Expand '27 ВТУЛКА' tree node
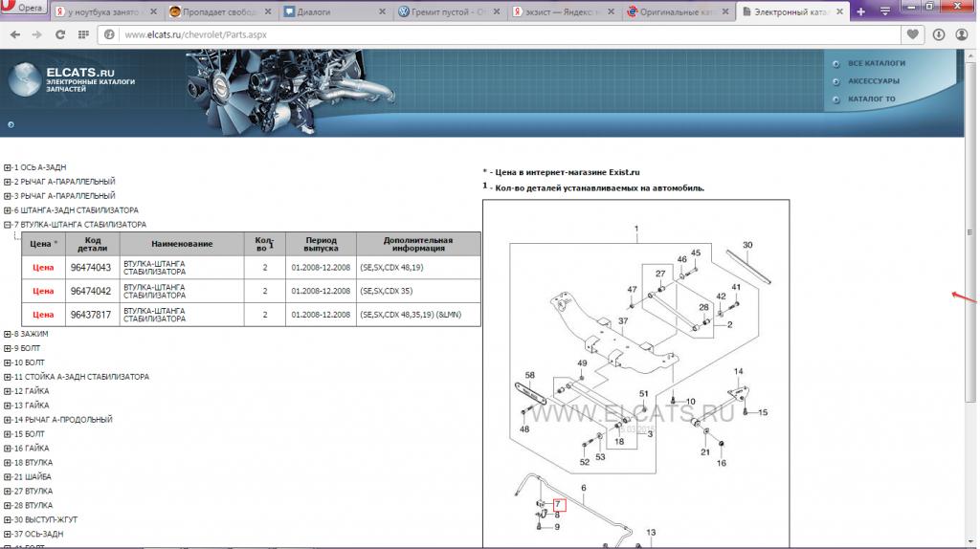 coord(8,492)
